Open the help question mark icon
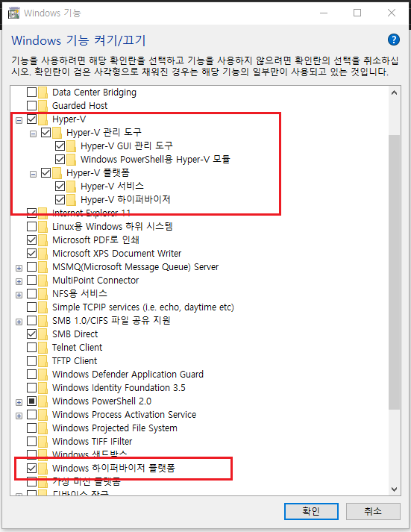The width and height of the screenshot is (411, 532). point(393,40)
